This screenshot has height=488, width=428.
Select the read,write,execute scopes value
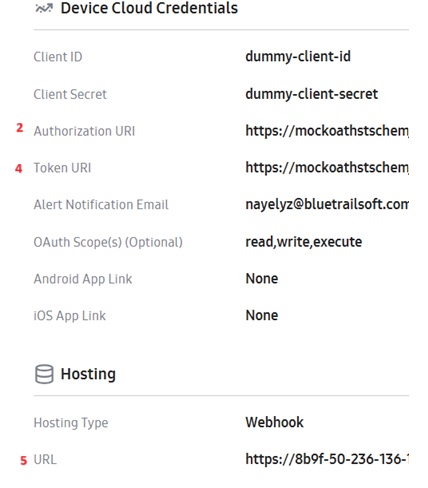pos(304,242)
